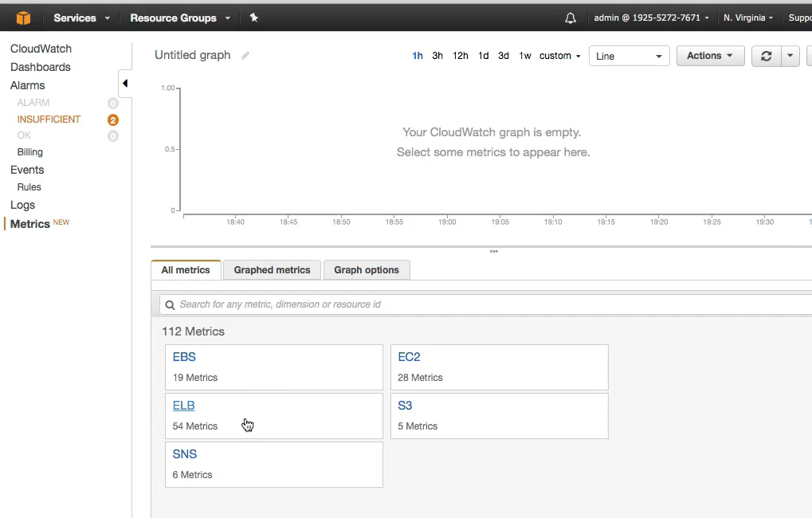
Task: Expand the Actions dropdown
Action: (709, 56)
